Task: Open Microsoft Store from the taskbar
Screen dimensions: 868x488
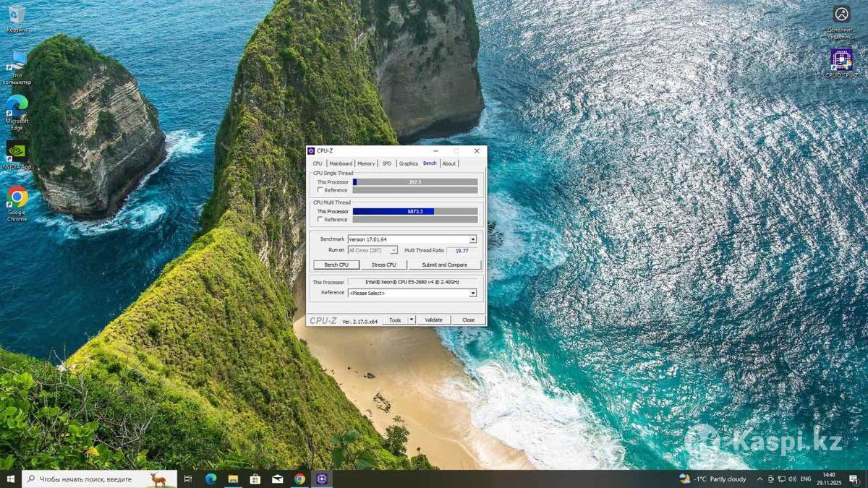Action: click(x=255, y=479)
